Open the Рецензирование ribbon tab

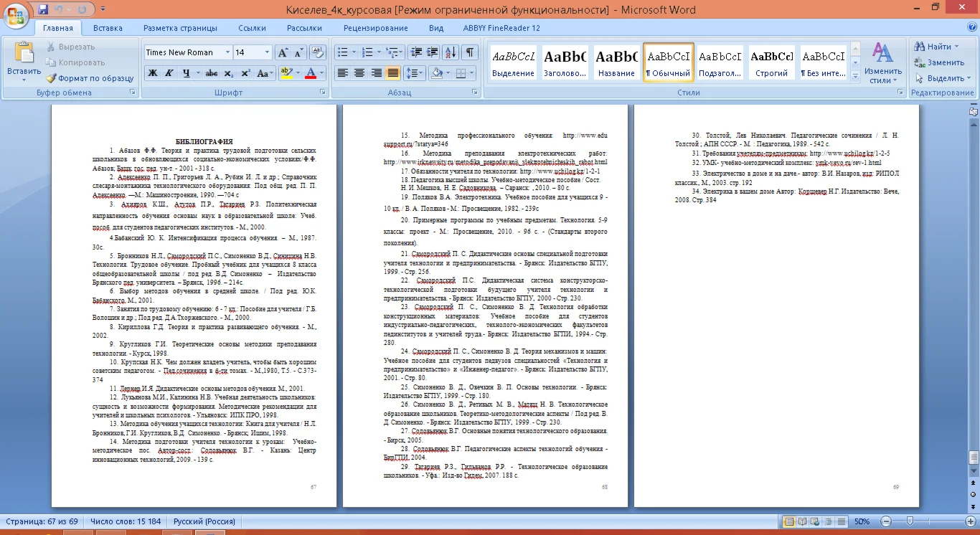coord(375,28)
